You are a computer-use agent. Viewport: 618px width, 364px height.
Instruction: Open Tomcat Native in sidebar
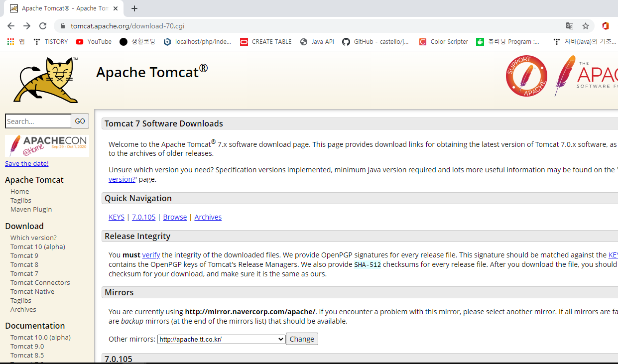tap(32, 292)
